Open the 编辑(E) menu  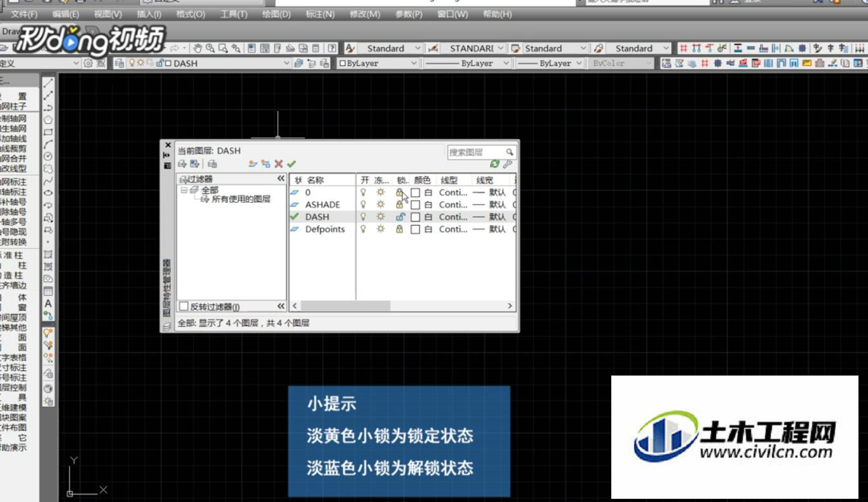65,14
